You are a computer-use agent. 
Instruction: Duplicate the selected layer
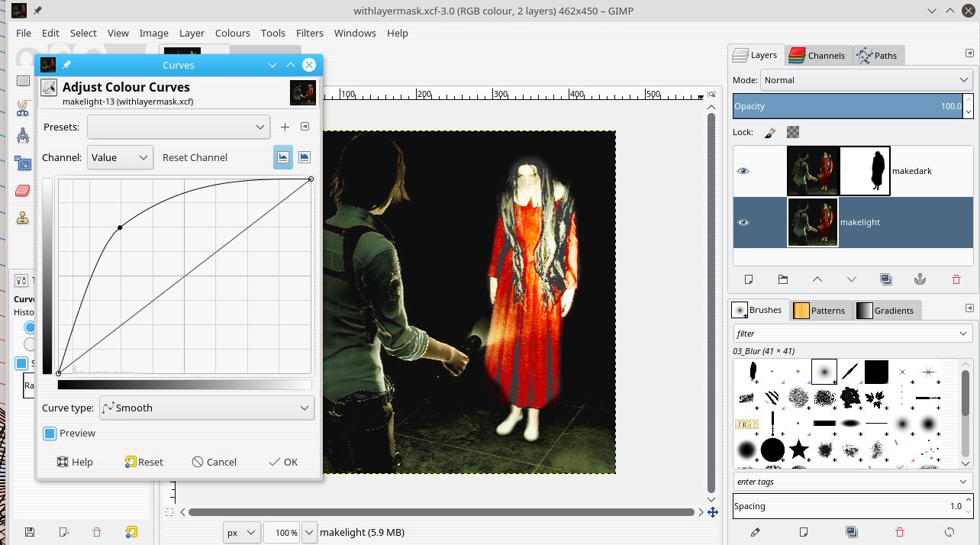pyautogui.click(x=886, y=279)
